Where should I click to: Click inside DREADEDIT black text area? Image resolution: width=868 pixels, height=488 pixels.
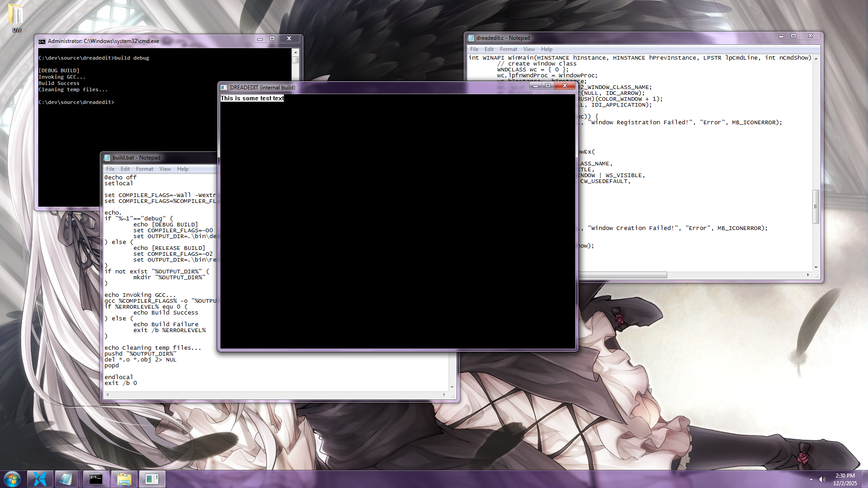[x=398, y=226]
